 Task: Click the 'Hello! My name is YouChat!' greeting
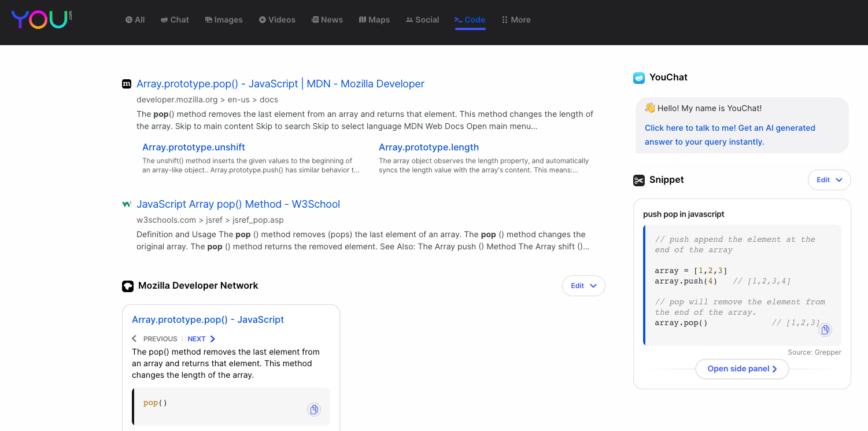pos(703,108)
